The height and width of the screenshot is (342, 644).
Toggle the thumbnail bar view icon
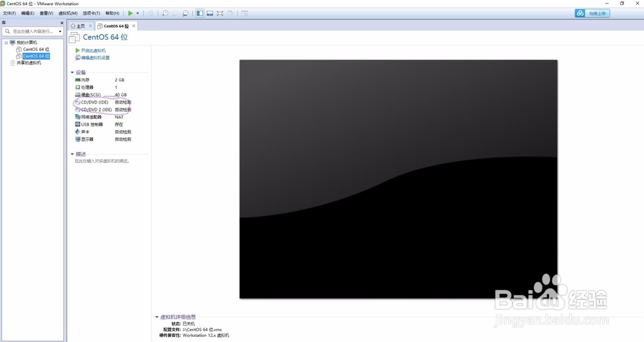tap(210, 13)
